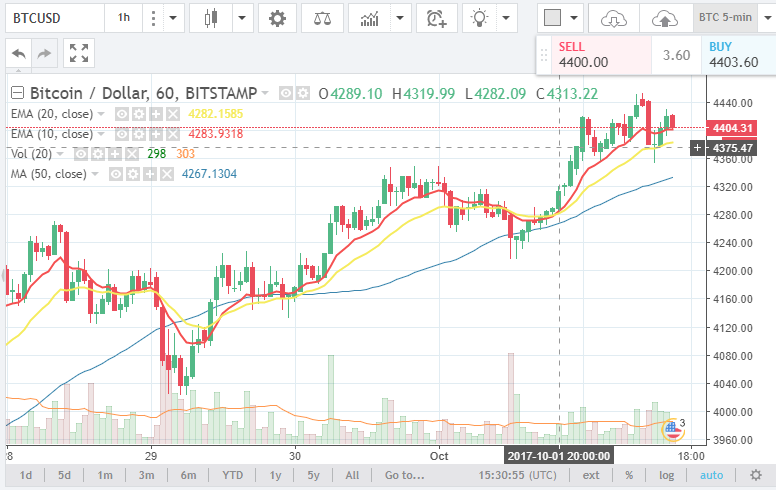The width and height of the screenshot is (776, 490).
Task: Click the BUY 4403.60 button
Action: tap(738, 55)
